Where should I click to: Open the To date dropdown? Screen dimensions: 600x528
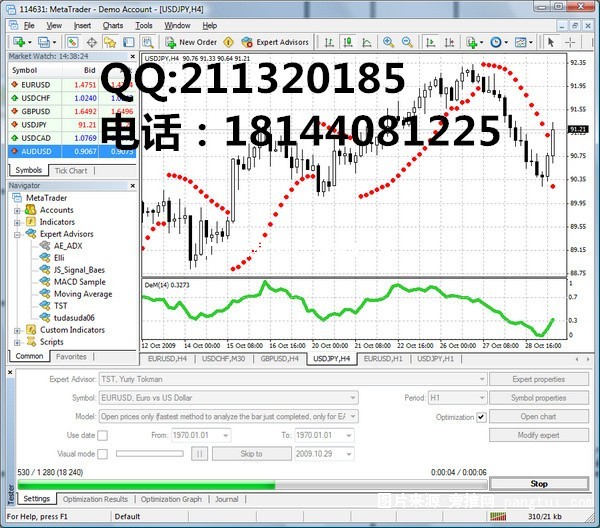pos(349,435)
